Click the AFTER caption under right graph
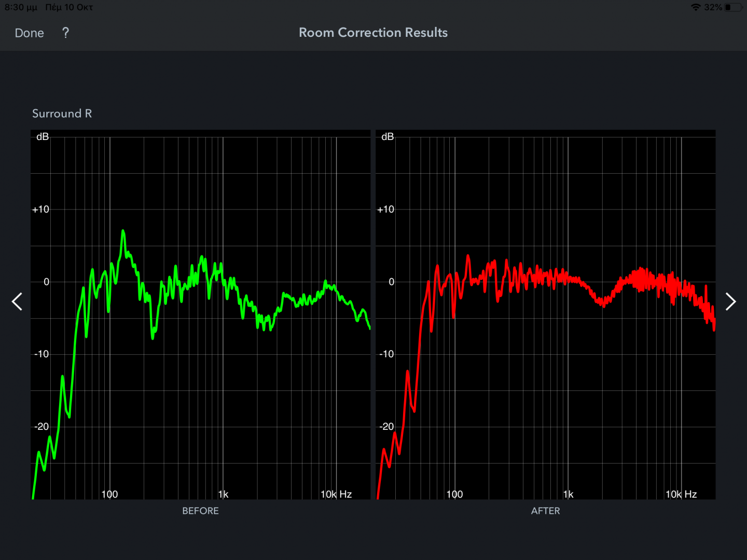 pyautogui.click(x=545, y=511)
